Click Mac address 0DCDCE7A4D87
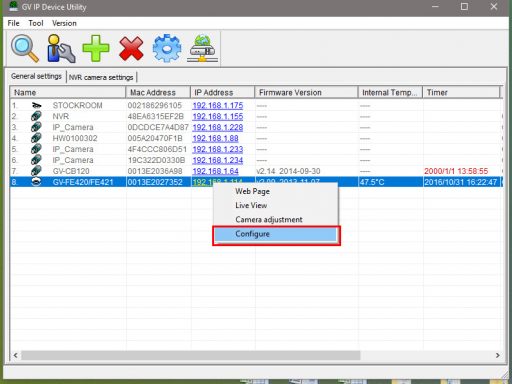512x384 pixels. tap(158, 127)
